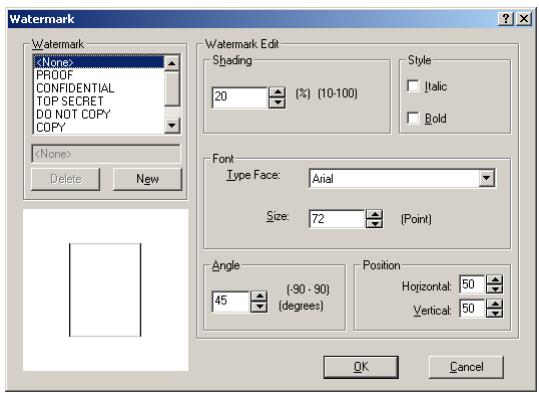This screenshot has height=393, width=539.
Task: Select CONFIDENTIAL watermark
Action: pyautogui.click(x=99, y=88)
